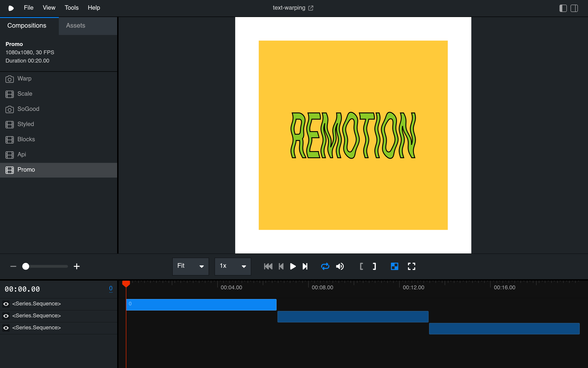The width and height of the screenshot is (588, 368).
Task: Select the Api composition
Action: [59, 155]
